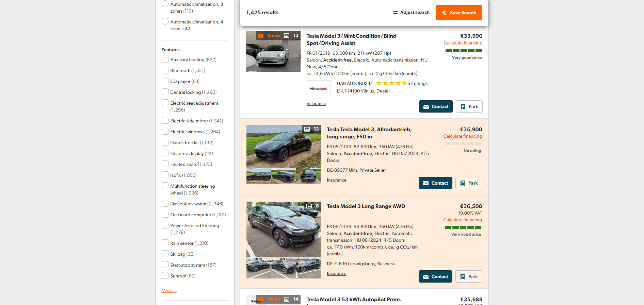
Task: Open Insurance link for Ulm private seller listing
Action: (337, 180)
